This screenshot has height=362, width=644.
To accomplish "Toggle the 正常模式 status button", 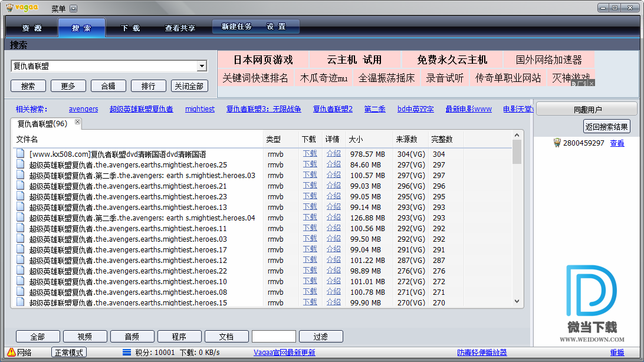I will [68, 352].
